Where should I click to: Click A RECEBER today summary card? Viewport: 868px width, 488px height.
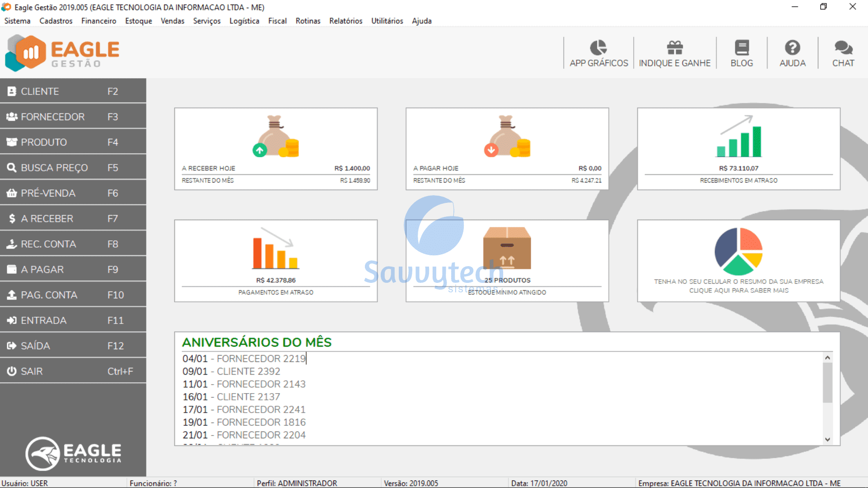(276, 148)
